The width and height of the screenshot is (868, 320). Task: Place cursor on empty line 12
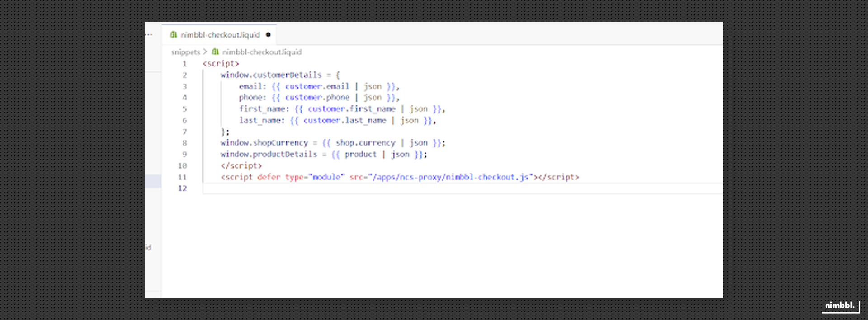pyautogui.click(x=463, y=188)
